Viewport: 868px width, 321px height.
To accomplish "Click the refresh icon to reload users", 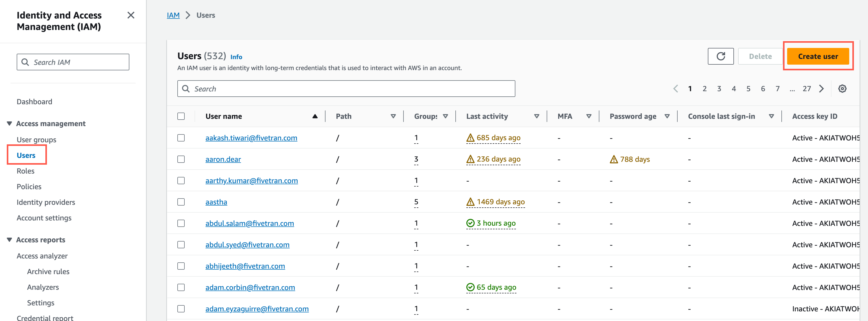I will (x=721, y=57).
